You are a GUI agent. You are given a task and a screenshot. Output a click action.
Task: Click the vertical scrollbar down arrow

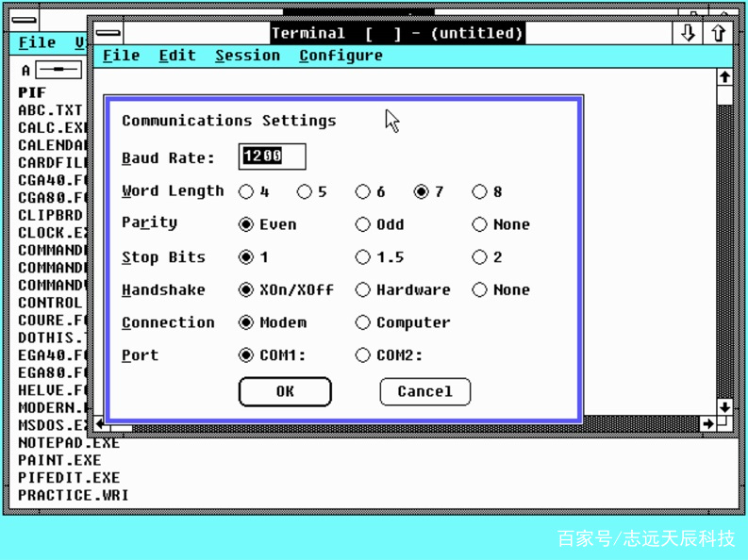pos(724,407)
